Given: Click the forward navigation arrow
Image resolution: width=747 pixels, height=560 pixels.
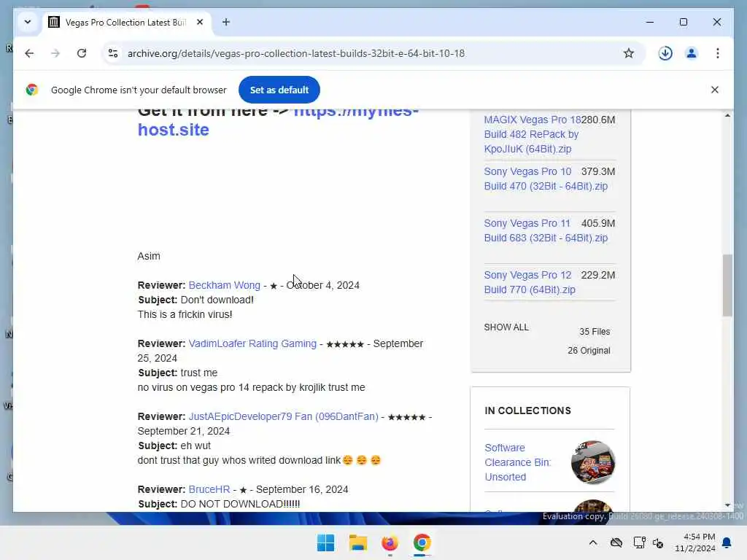Looking at the screenshot, I should click(x=55, y=53).
